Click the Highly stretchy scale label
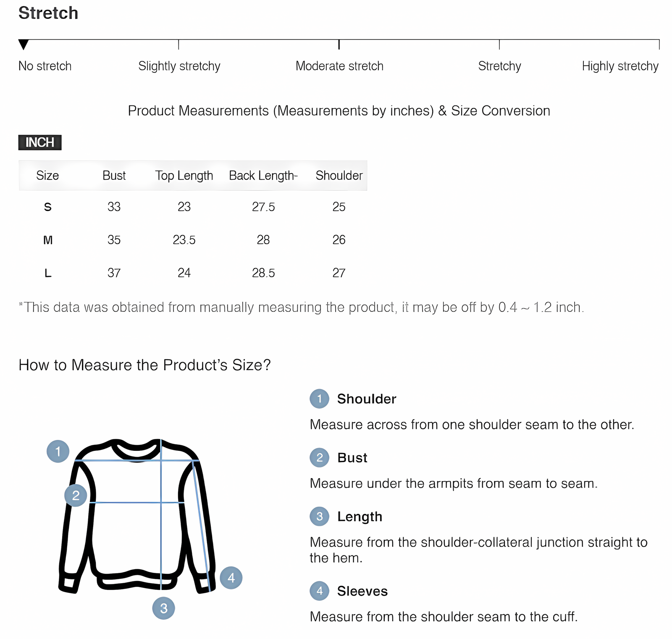Screen dimensions: 672x639 tap(620, 66)
